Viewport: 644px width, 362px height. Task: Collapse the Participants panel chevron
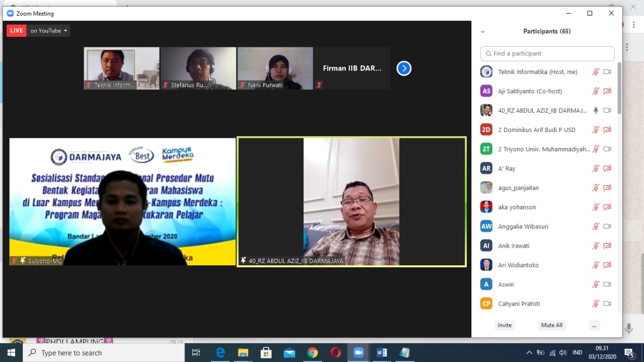482,31
